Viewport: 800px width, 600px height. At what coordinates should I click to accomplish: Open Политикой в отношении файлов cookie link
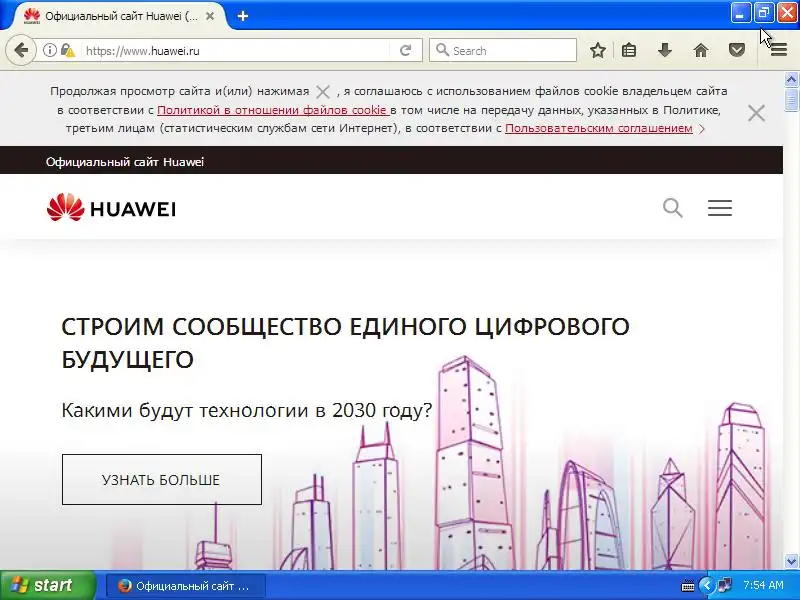click(x=273, y=110)
